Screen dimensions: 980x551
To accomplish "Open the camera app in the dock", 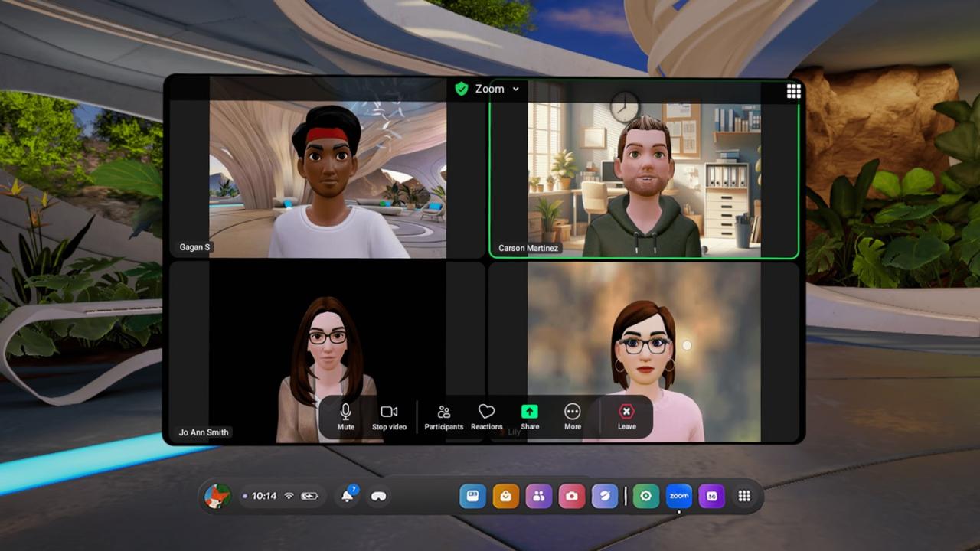I will point(573,496).
